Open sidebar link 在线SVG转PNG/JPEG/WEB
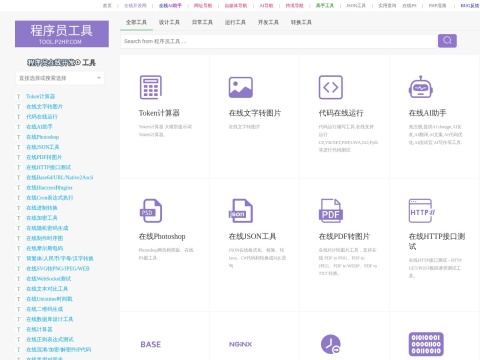The image size is (480, 360). point(58,269)
